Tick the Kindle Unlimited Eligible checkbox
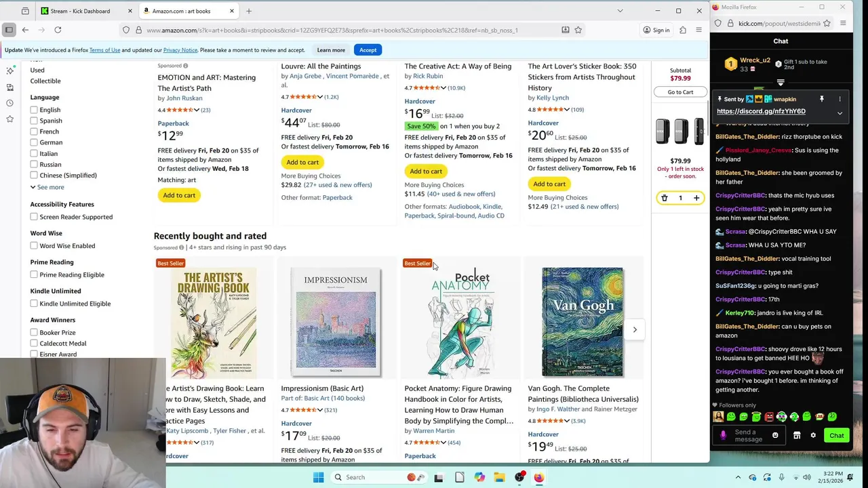868x488 pixels. pos(34,304)
